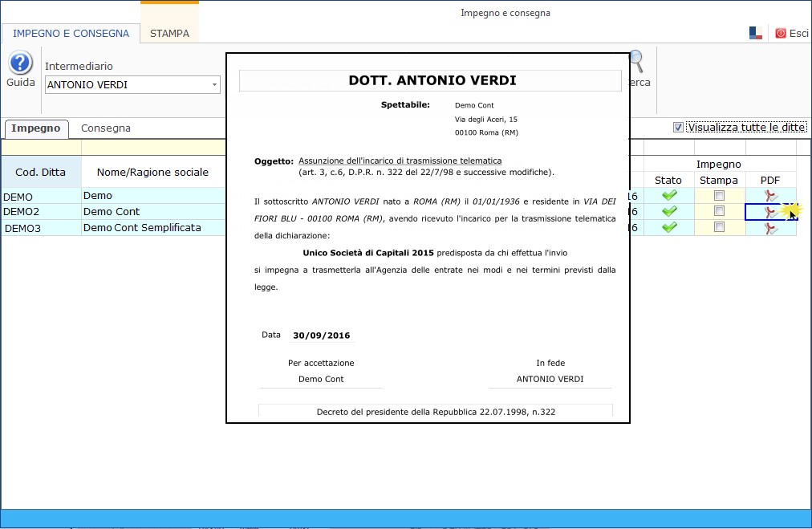Open the Guida help icon

tap(20, 63)
